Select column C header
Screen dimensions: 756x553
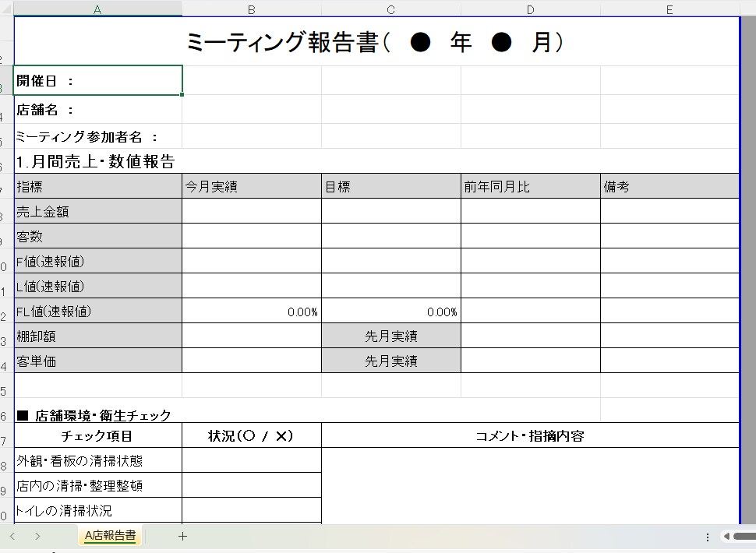click(391, 9)
